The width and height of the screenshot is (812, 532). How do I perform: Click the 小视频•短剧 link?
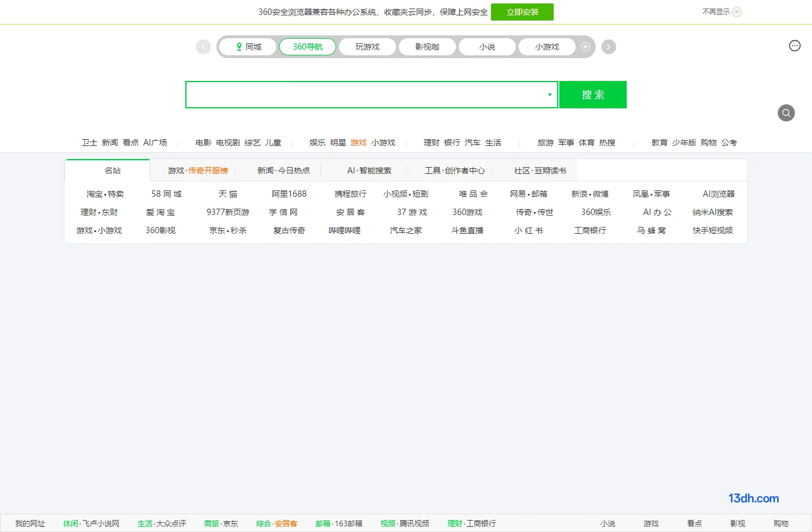coord(406,194)
